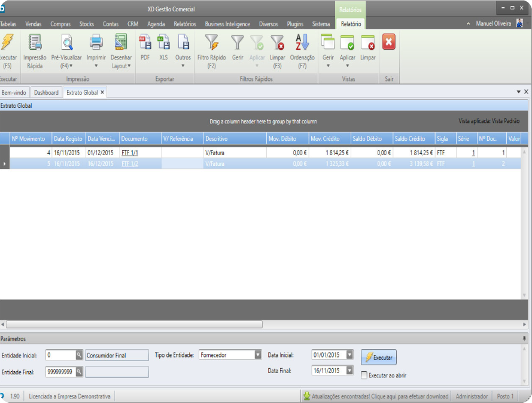The height and width of the screenshot is (403, 532).
Task: Click the horizontal scrollbar under the grid
Action: pyautogui.click(x=135, y=324)
